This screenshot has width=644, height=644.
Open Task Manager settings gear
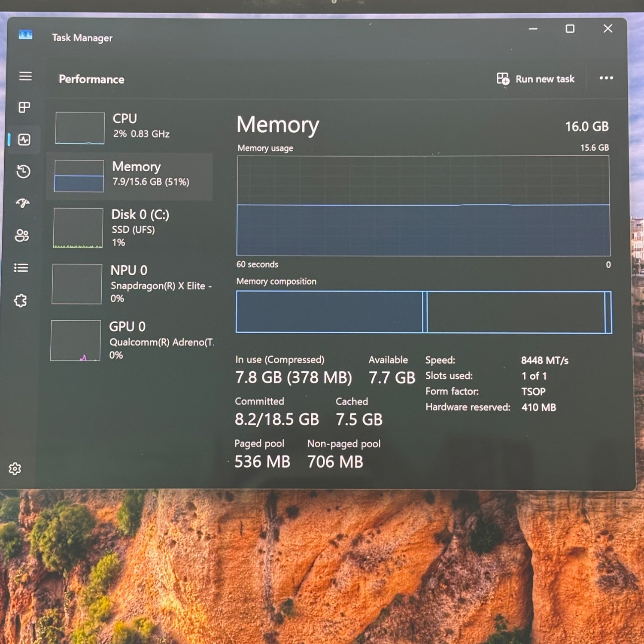click(x=15, y=468)
